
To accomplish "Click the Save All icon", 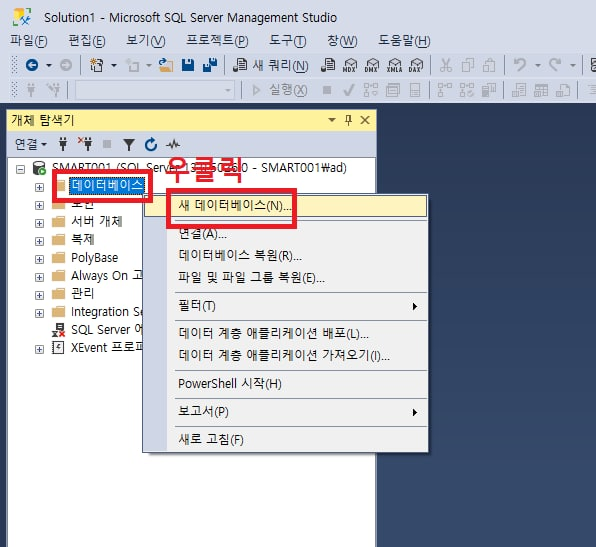I will (210, 65).
